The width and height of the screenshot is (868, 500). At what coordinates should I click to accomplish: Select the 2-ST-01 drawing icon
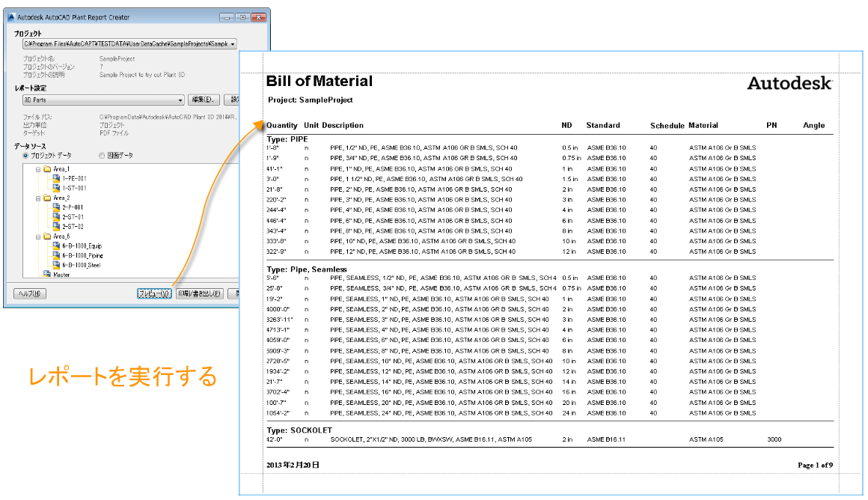point(56,216)
